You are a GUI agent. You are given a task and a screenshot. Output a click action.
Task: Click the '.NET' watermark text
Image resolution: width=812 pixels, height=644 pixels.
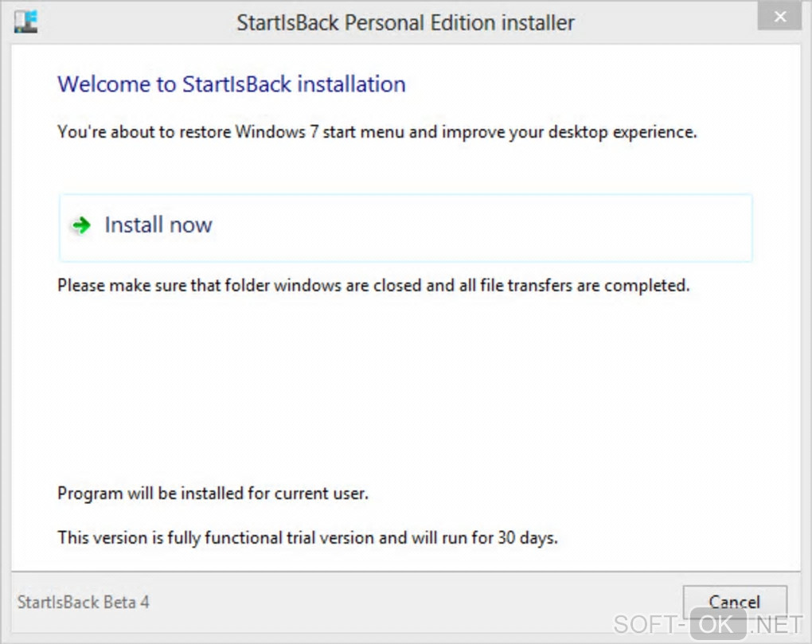(x=775, y=625)
